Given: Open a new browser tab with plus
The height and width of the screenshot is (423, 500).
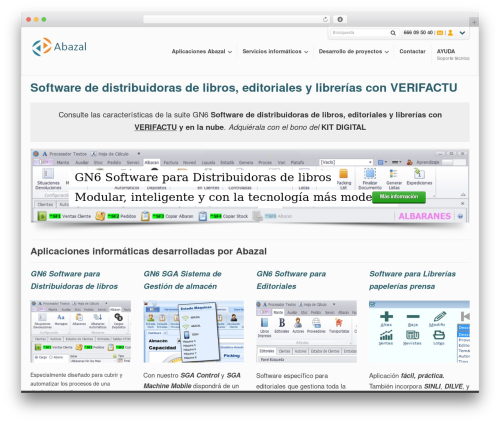Looking at the screenshot, I should tap(474, 22).
